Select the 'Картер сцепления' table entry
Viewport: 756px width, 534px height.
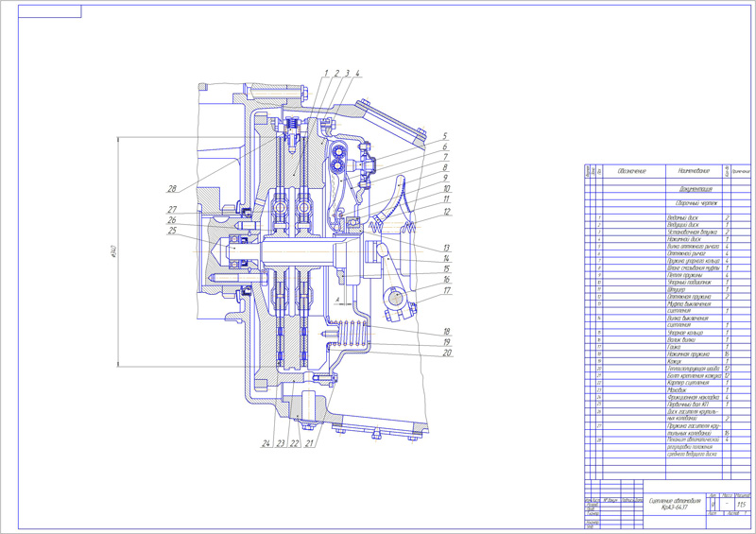pos(680,381)
